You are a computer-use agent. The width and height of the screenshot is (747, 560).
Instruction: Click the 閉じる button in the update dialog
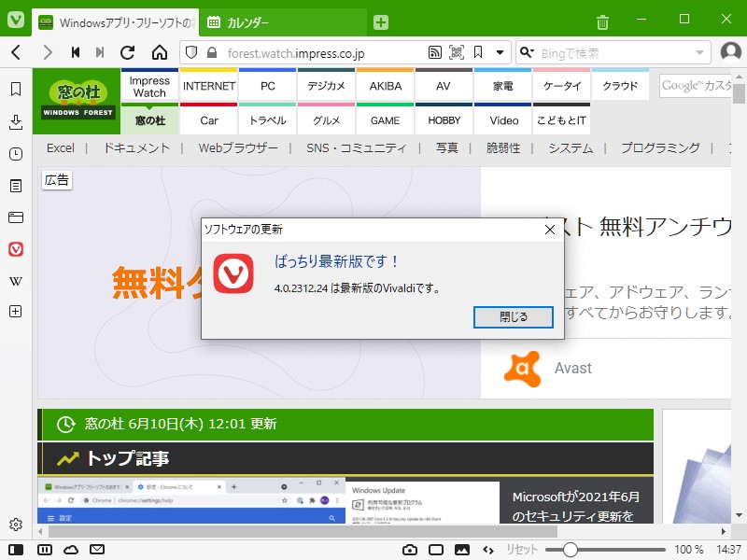tap(512, 317)
